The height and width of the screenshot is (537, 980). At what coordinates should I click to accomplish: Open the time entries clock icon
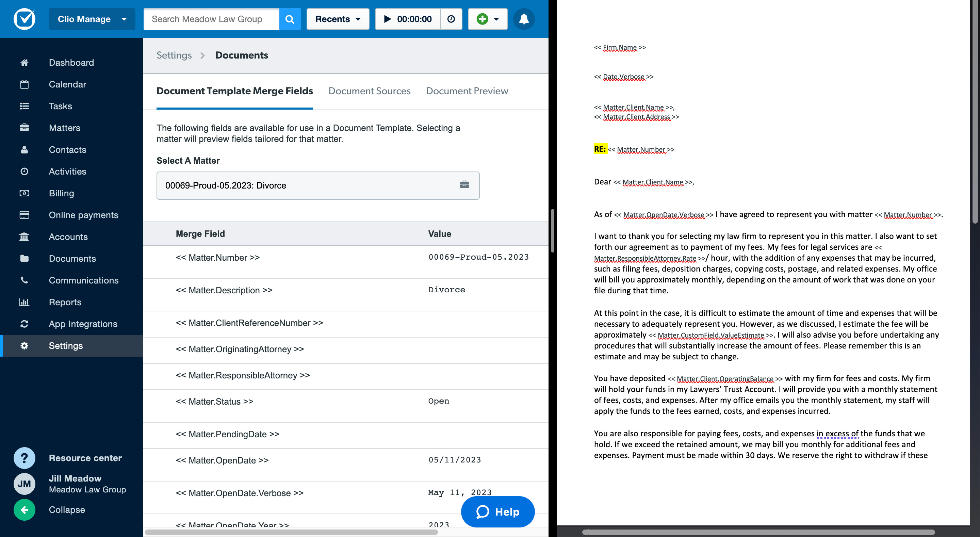click(x=451, y=19)
